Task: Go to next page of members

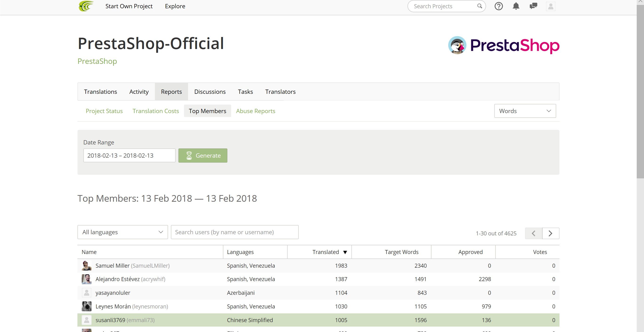Action: (551, 233)
